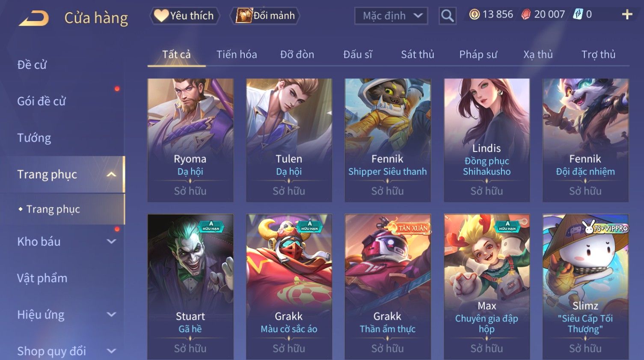The width and height of the screenshot is (644, 360).
Task: Click the blue voucher currency icon
Action: click(578, 15)
